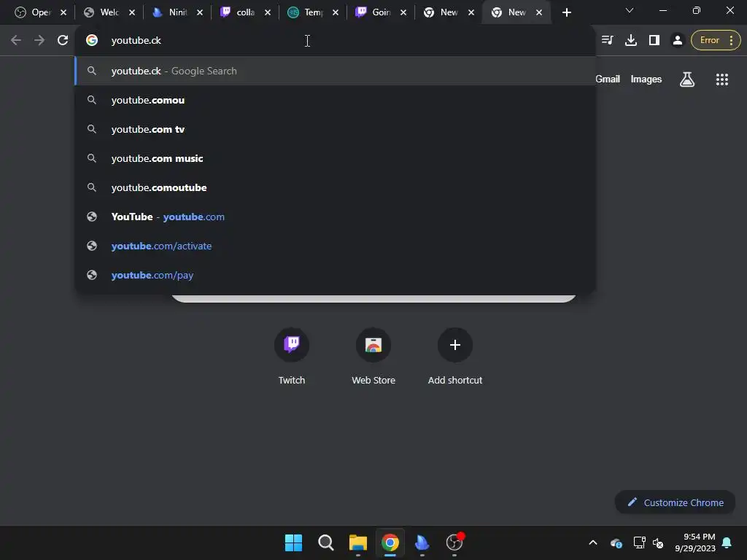Open the Error update menu button
Viewport: 747px width, 560px height.
716,41
